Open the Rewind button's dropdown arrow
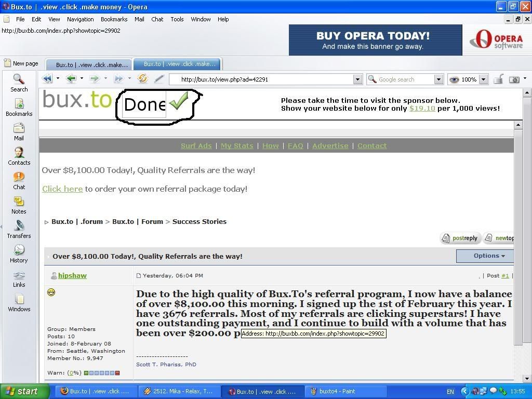The image size is (532, 399). click(x=58, y=79)
